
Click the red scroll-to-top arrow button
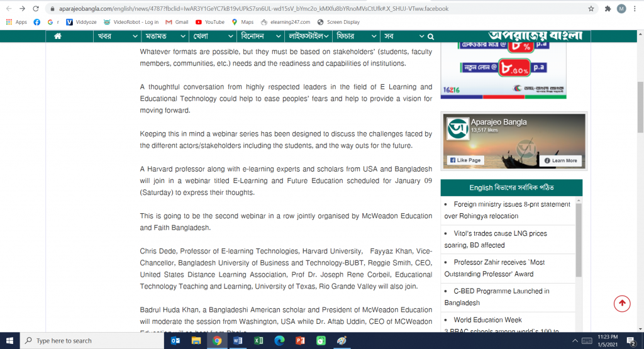pyautogui.click(x=622, y=304)
